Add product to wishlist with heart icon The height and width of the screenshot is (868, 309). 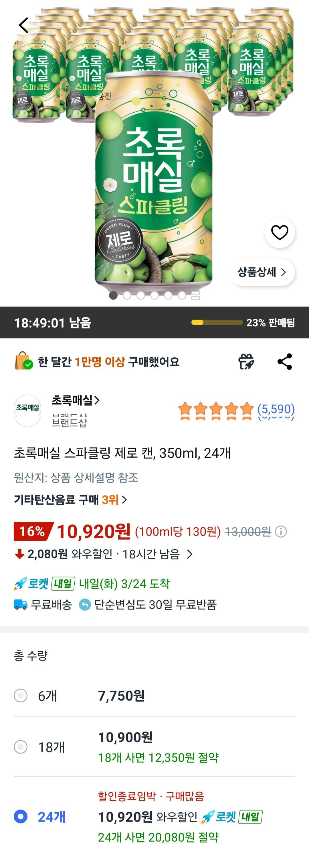click(x=280, y=232)
